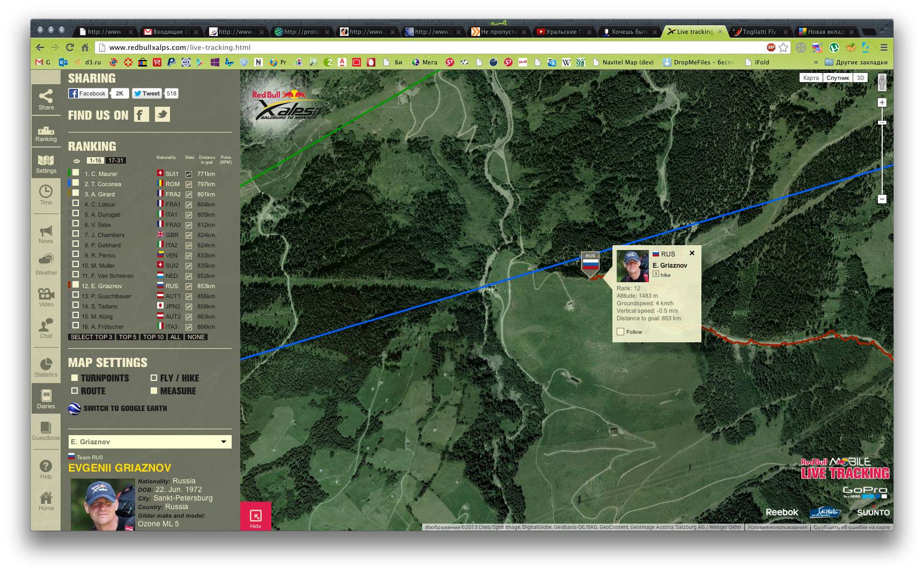Expand the E. Griaznov athlete dropdown
Screen dimensions: 924x573
coord(223,442)
